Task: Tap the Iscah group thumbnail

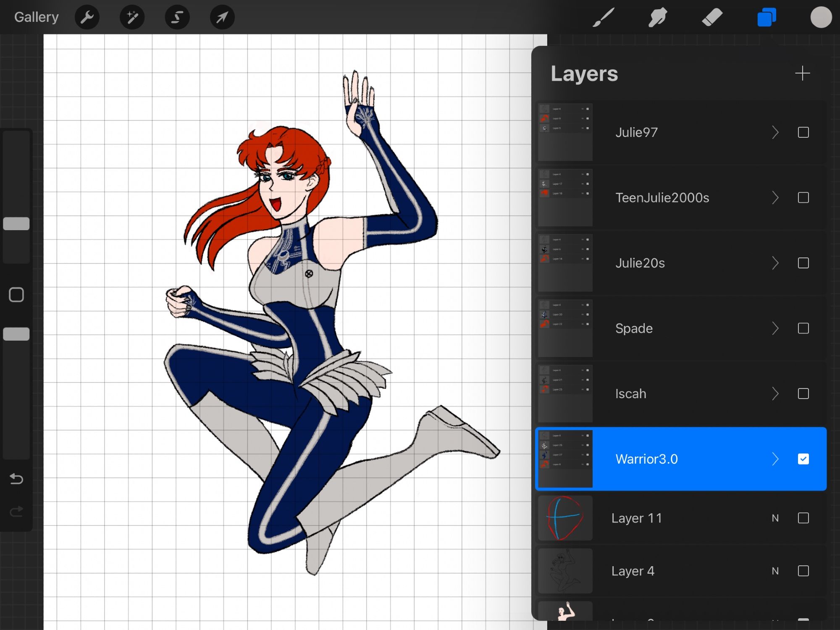Action: [565, 394]
